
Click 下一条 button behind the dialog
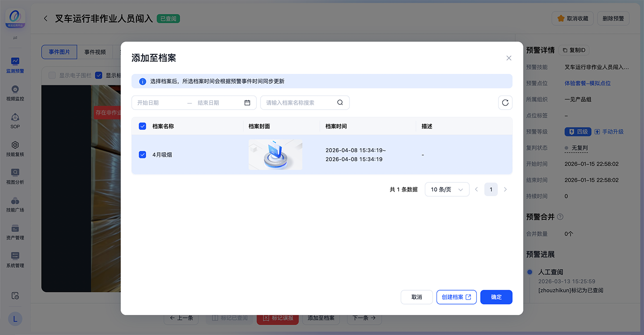[364, 318]
